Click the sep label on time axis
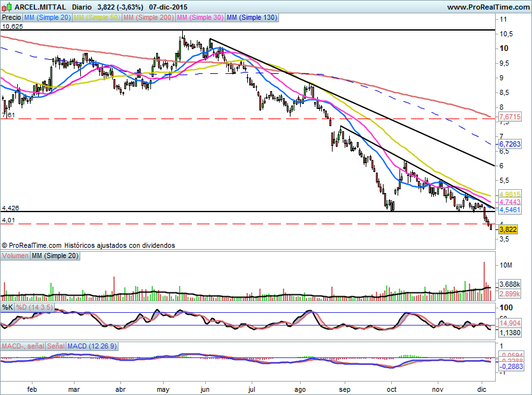The image size is (532, 395). 345,389
